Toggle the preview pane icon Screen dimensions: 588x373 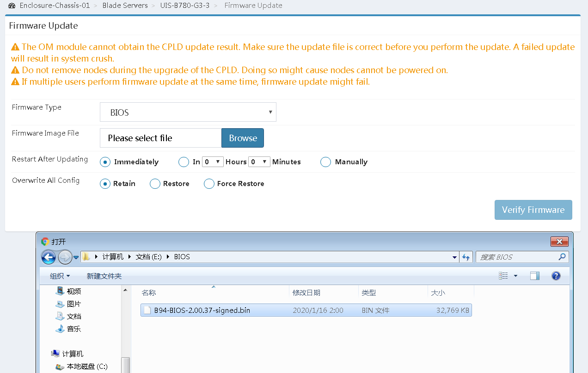535,276
